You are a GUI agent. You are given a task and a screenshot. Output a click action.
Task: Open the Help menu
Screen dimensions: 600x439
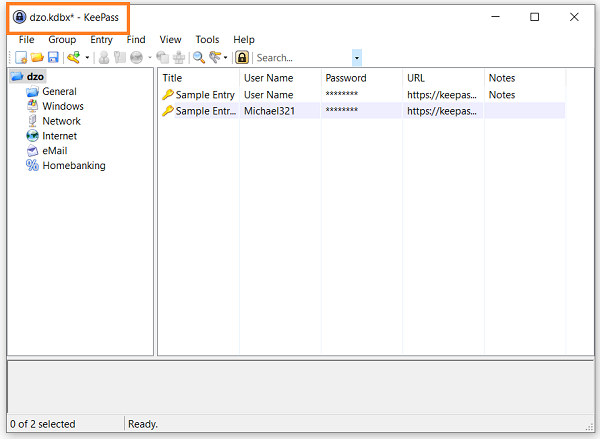(x=244, y=39)
